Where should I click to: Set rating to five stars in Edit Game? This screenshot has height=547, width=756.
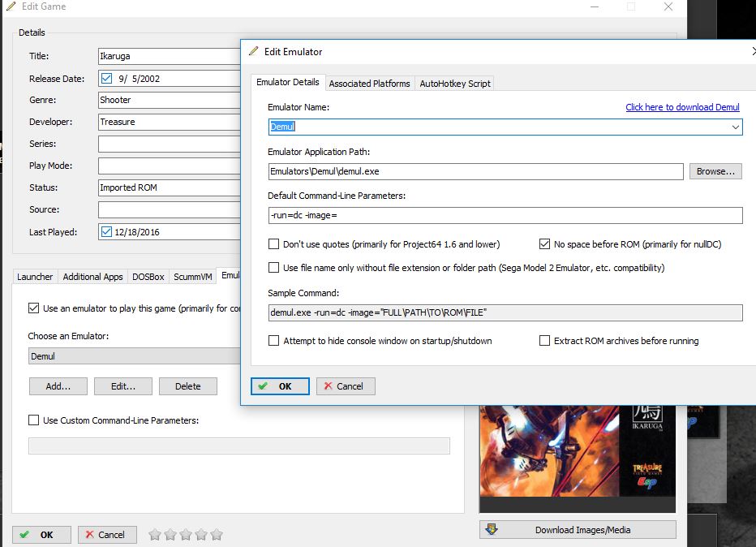pyautogui.click(x=217, y=535)
